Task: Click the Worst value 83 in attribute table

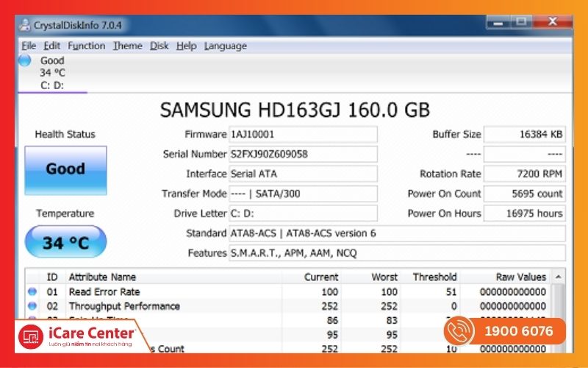Action: (x=392, y=320)
